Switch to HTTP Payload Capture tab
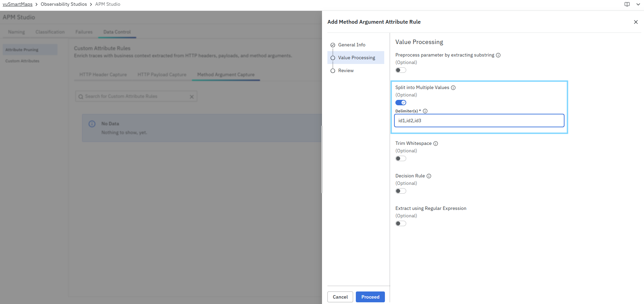This screenshot has height=304, width=644. pos(162,74)
